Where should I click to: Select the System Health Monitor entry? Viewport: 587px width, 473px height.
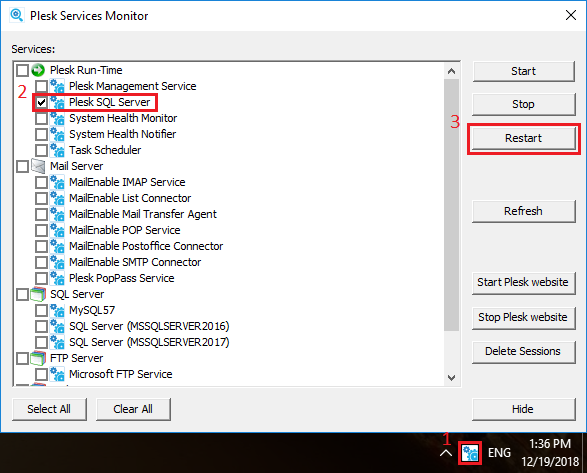[123, 118]
